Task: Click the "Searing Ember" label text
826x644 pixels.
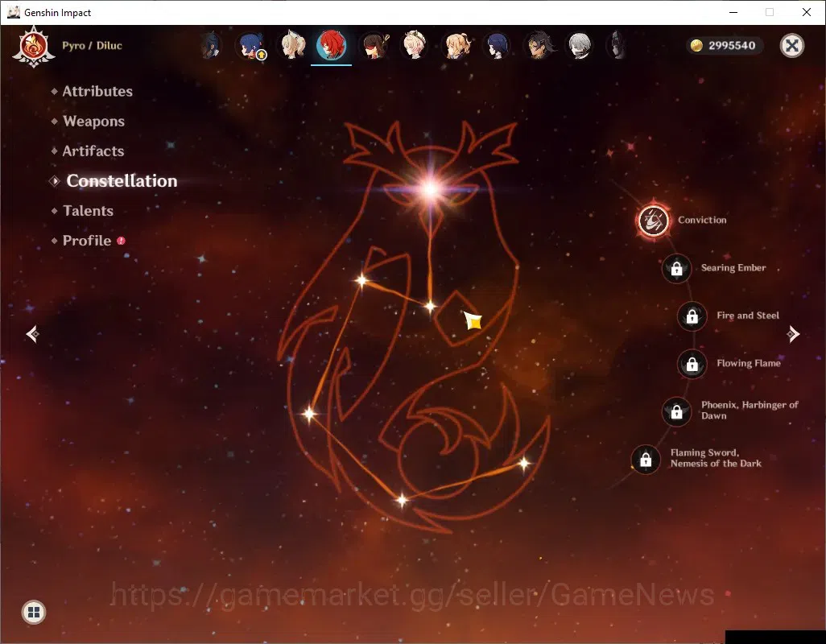Action: [x=733, y=267]
